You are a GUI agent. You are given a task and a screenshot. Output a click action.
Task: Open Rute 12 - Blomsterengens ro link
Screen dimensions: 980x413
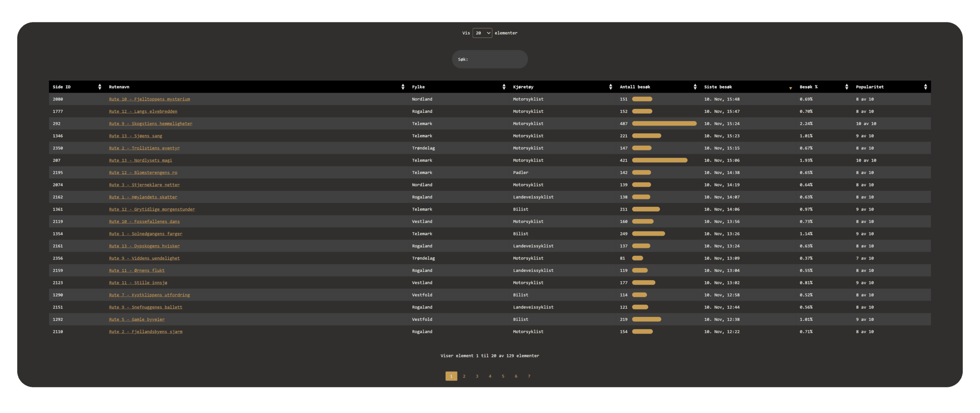tap(143, 172)
